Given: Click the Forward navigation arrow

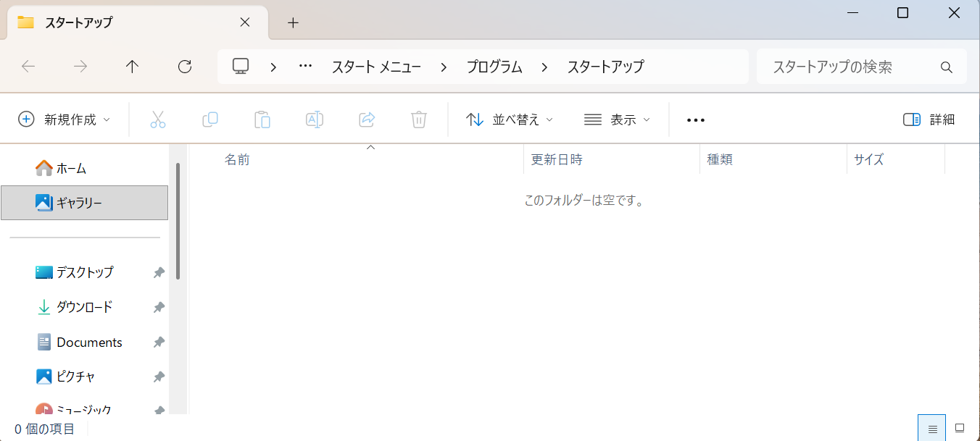Looking at the screenshot, I should [x=80, y=67].
